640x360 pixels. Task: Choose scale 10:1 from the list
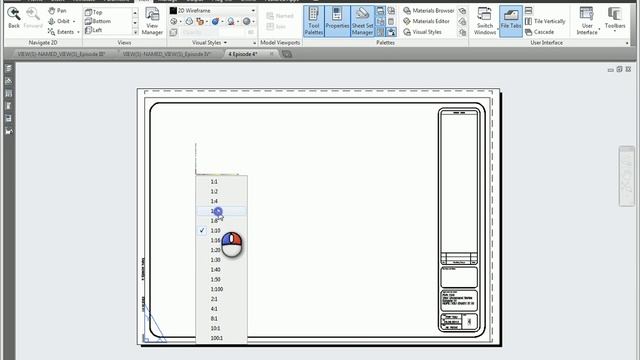[x=222, y=329]
